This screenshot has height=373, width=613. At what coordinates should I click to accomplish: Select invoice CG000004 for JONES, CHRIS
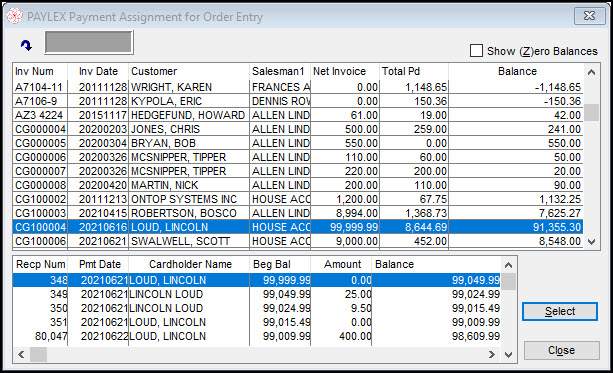click(298, 129)
